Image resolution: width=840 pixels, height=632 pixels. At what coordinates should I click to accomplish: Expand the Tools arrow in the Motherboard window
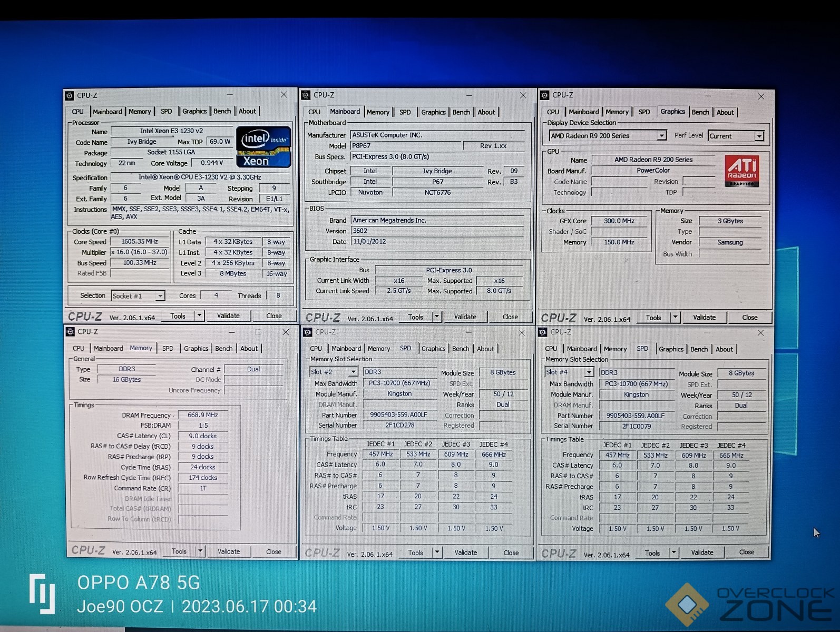point(437,317)
